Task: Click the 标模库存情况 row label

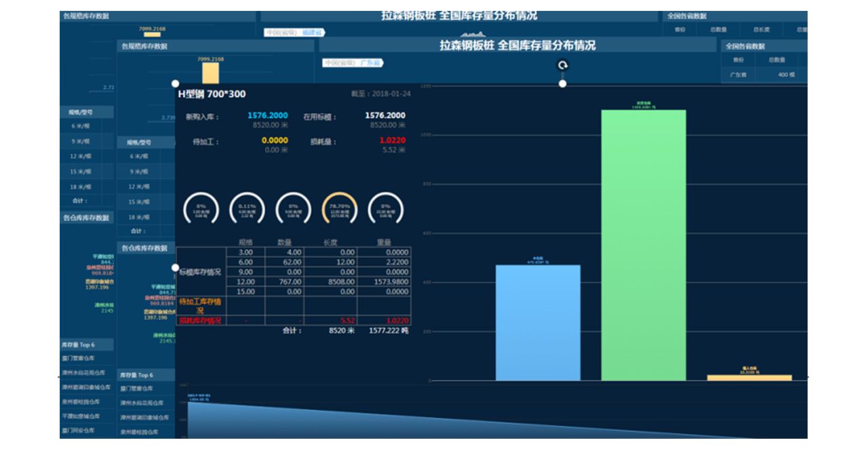Action: pos(200,272)
